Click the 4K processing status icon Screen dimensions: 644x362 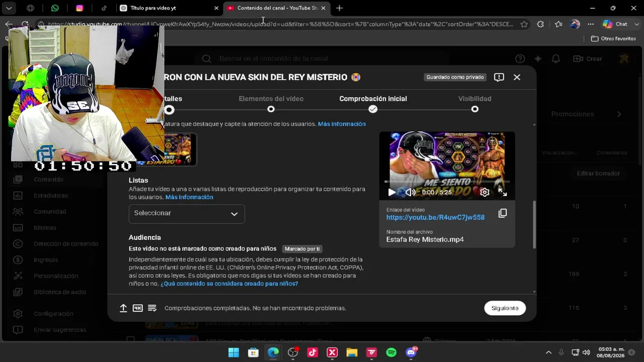tap(137, 308)
